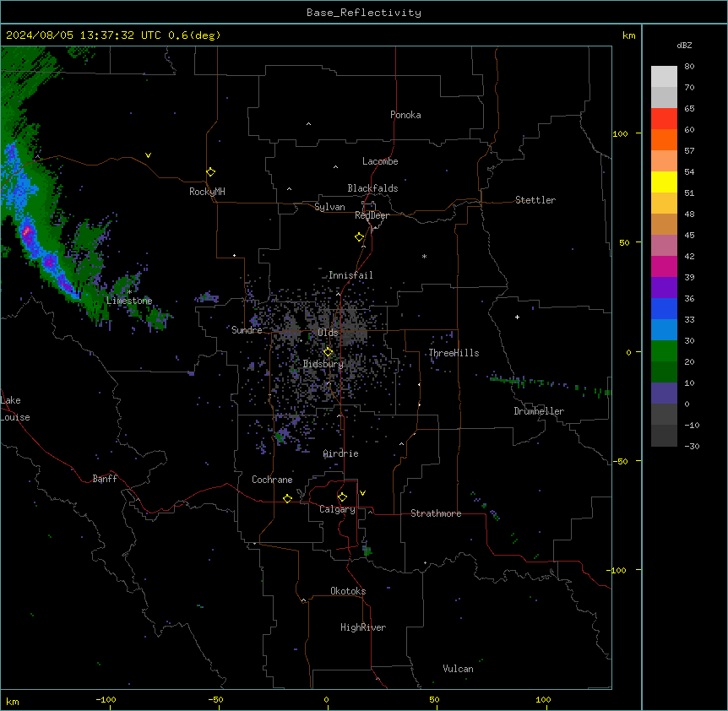Click the dark gray -10 dBZ legend swatch
The height and width of the screenshot is (711, 728).
pyautogui.click(x=664, y=415)
